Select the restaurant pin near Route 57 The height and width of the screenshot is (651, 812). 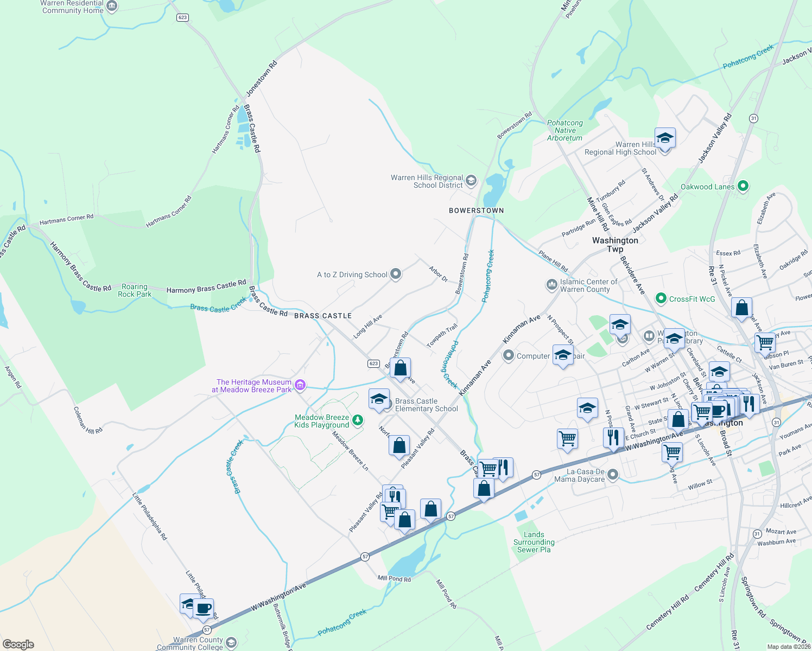click(x=504, y=468)
